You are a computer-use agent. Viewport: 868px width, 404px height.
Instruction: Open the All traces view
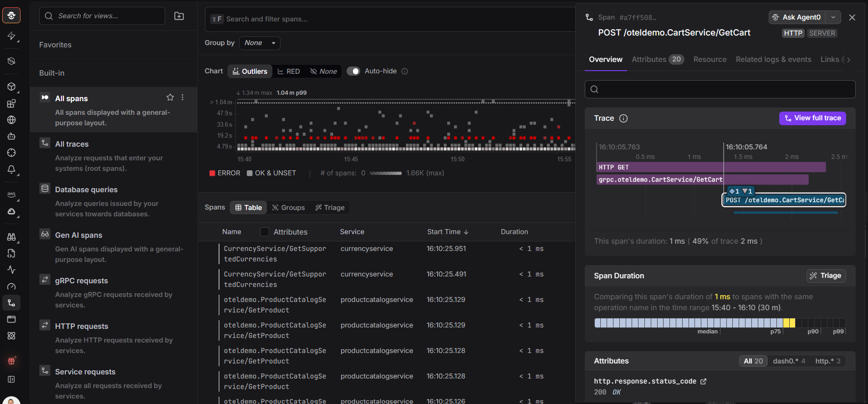(113, 155)
